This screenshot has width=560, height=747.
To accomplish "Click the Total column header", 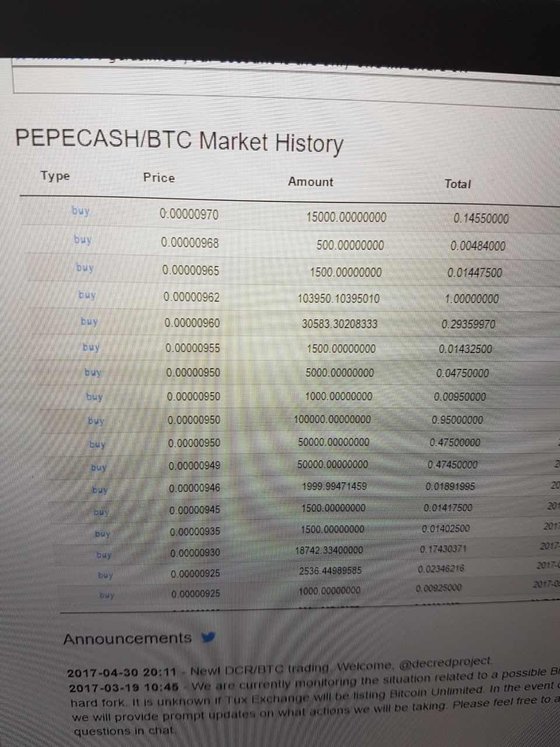I will (x=457, y=183).
